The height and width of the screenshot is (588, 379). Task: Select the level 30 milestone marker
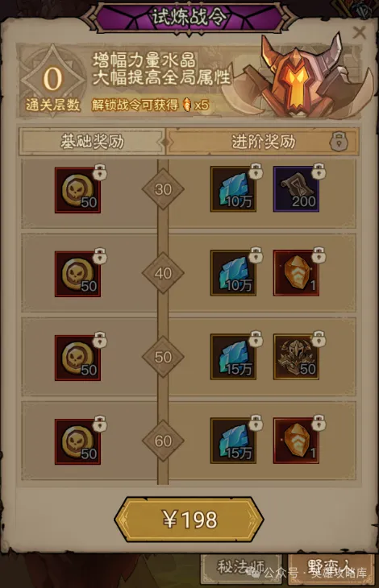pos(163,189)
